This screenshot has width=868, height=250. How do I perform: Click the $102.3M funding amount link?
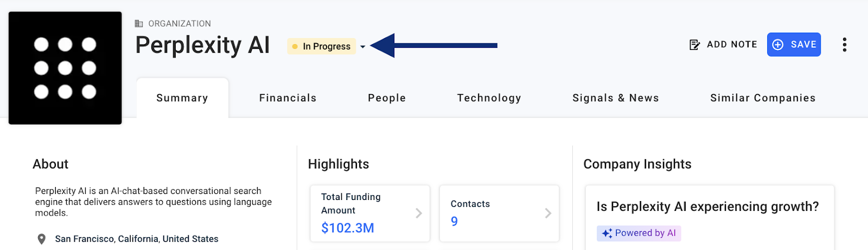coord(348,228)
